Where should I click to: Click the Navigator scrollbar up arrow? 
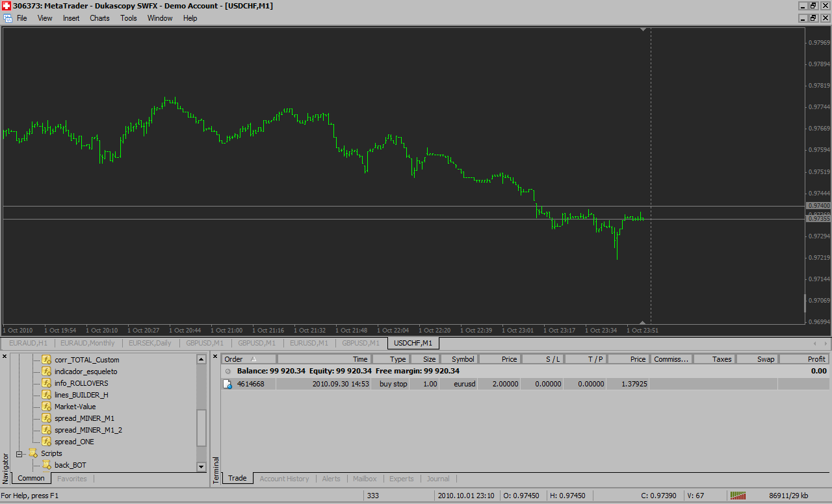pyautogui.click(x=201, y=359)
